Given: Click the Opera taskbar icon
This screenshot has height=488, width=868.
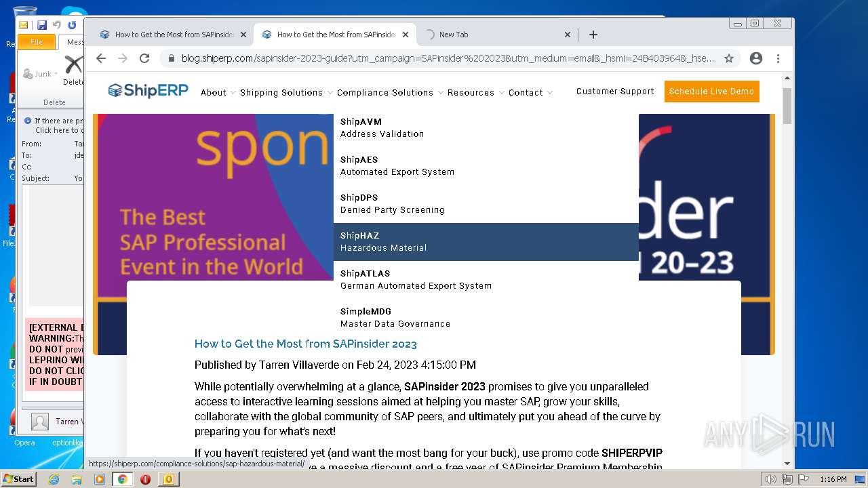Looking at the screenshot, I should 145,479.
